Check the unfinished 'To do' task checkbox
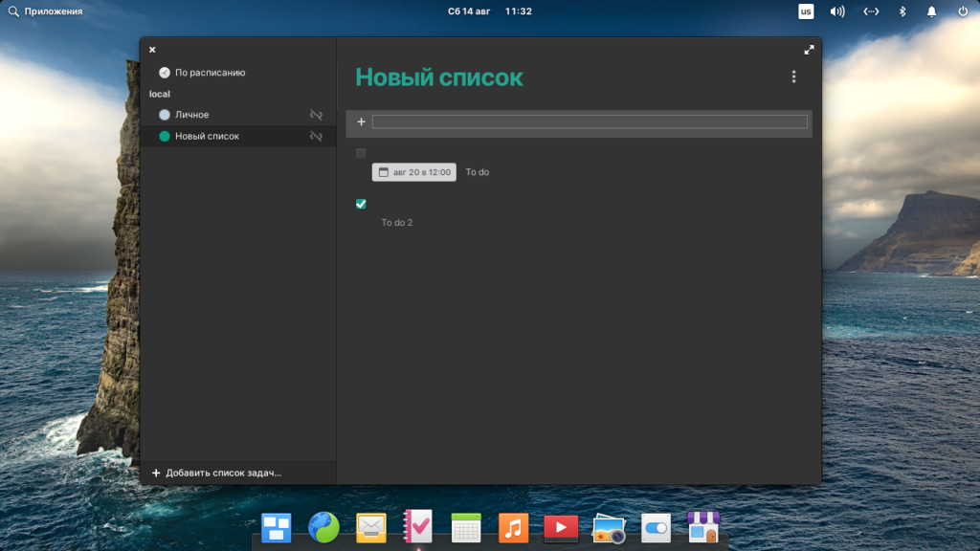Screen dimensions: 980x551 [x=361, y=153]
